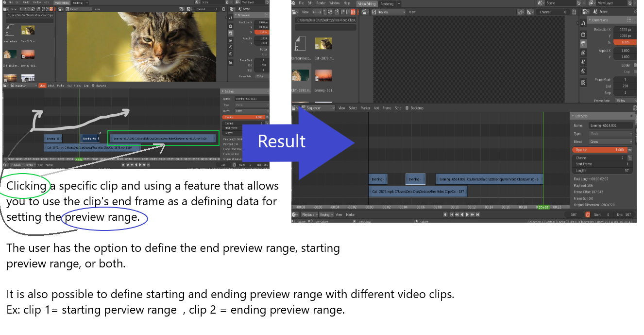Toggle Backdrop checkbox in Result sequencer header

(x=407, y=108)
